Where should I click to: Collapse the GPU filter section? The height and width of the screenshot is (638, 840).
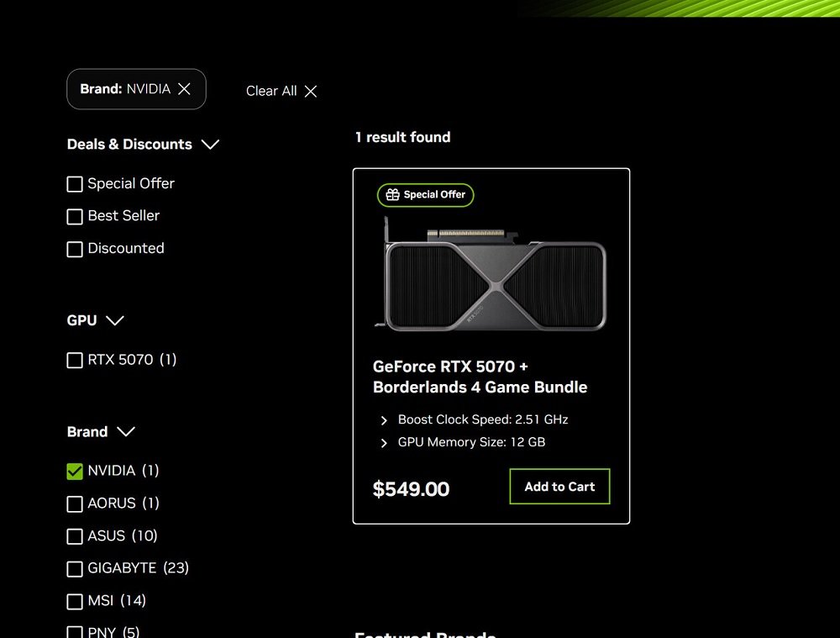(115, 321)
